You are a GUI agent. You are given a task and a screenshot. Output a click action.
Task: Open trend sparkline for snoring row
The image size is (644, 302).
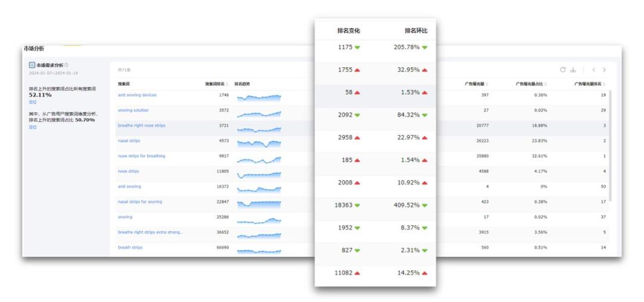pos(259,221)
